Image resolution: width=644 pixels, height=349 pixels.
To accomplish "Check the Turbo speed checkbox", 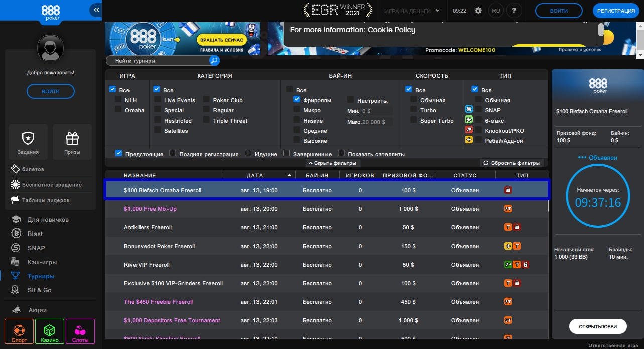I will (x=414, y=109).
